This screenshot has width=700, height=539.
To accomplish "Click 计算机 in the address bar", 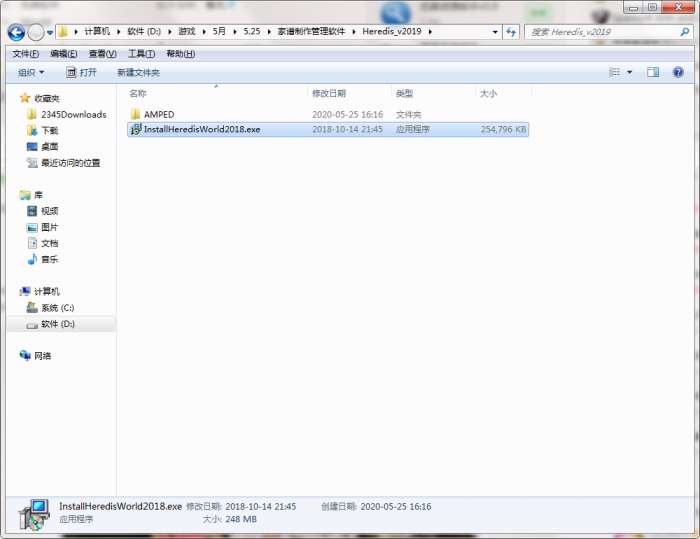I will (97, 31).
